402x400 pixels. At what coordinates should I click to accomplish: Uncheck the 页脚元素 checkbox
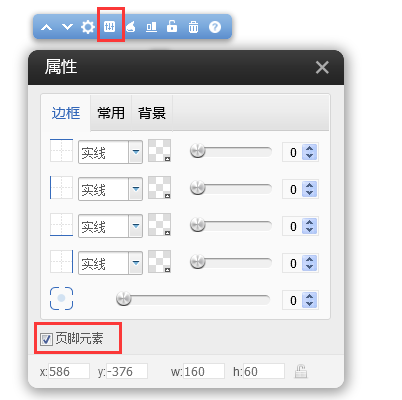(46, 339)
